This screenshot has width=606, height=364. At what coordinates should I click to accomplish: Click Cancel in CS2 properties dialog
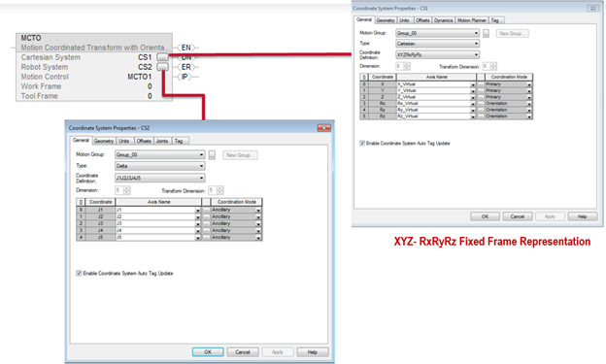(243, 352)
